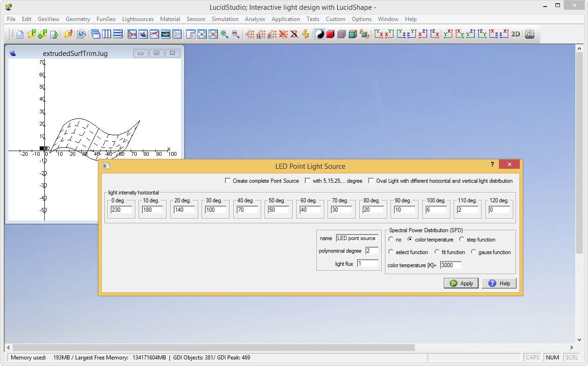Click the 120 deg. intensity field
Image resolution: width=588 pixels, height=366 pixels.
coord(499,210)
